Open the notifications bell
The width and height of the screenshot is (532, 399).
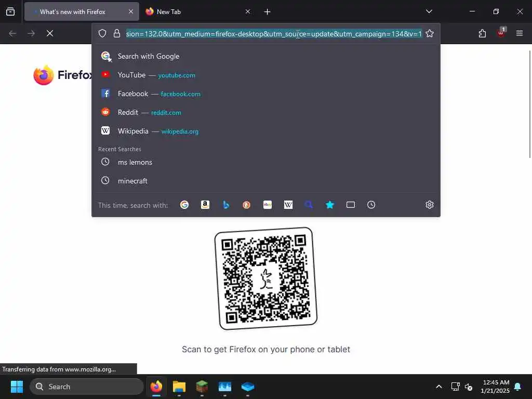(x=518, y=387)
